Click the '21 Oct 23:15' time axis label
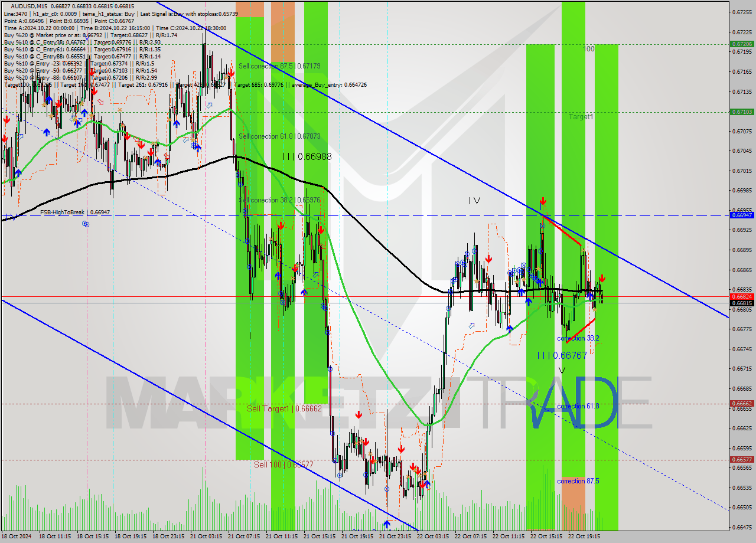756x543 pixels. tap(395, 537)
